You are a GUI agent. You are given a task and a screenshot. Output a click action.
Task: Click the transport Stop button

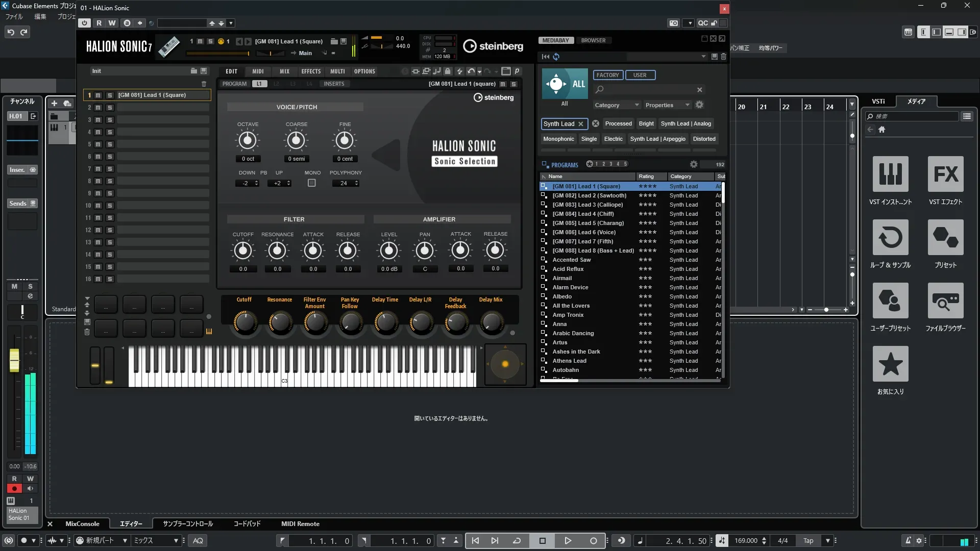[x=543, y=540]
